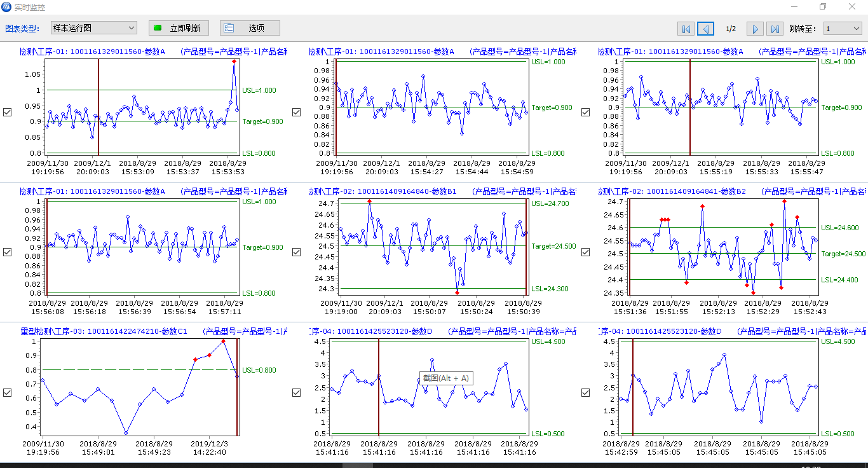Toggle checkbox of the top-left 参数A chart

point(8,112)
